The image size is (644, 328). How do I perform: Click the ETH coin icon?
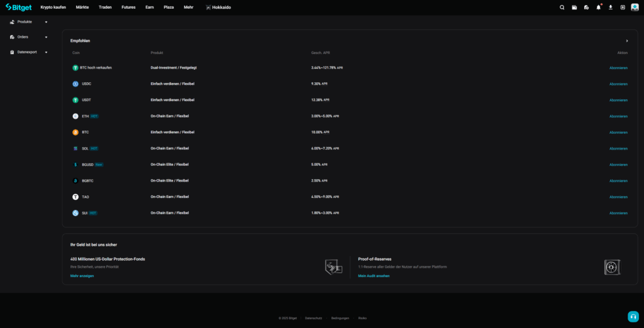[75, 116]
